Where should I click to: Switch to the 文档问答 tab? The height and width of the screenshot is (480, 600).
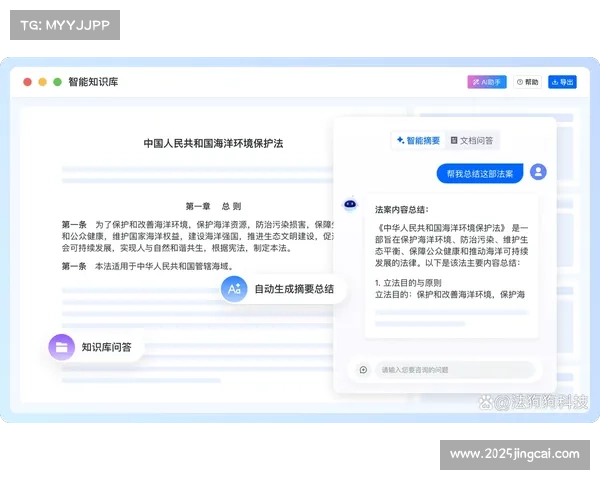[472, 140]
